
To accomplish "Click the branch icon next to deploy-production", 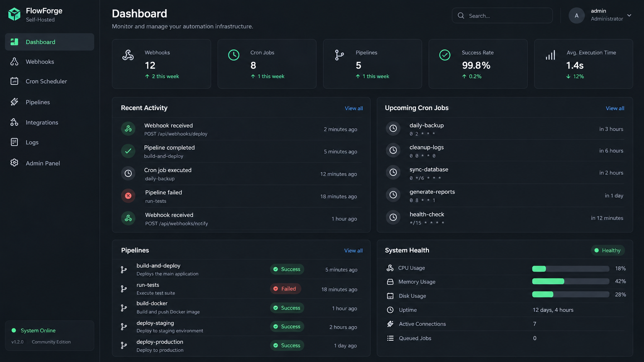I will [124, 345].
